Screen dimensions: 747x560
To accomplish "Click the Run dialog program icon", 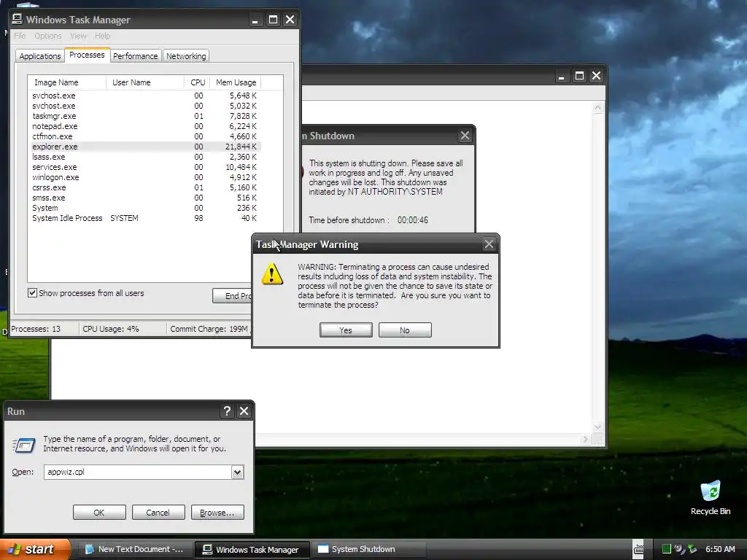I will pyautogui.click(x=24, y=445).
